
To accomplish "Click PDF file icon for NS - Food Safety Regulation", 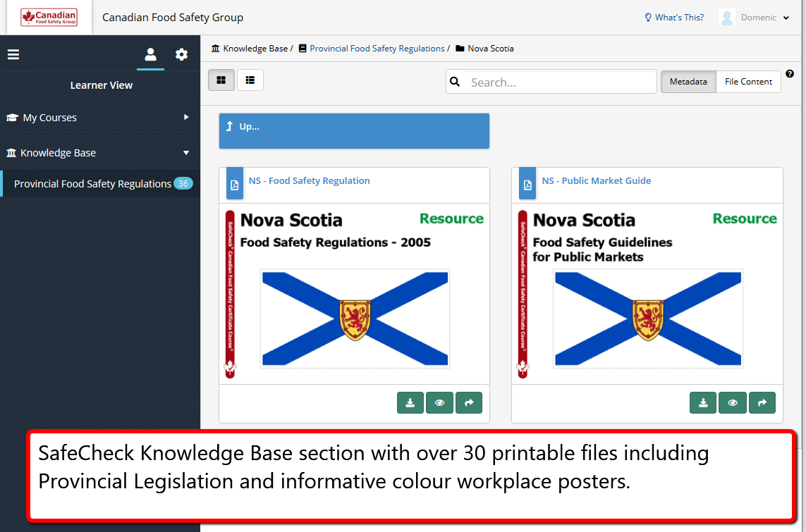I will [234, 184].
